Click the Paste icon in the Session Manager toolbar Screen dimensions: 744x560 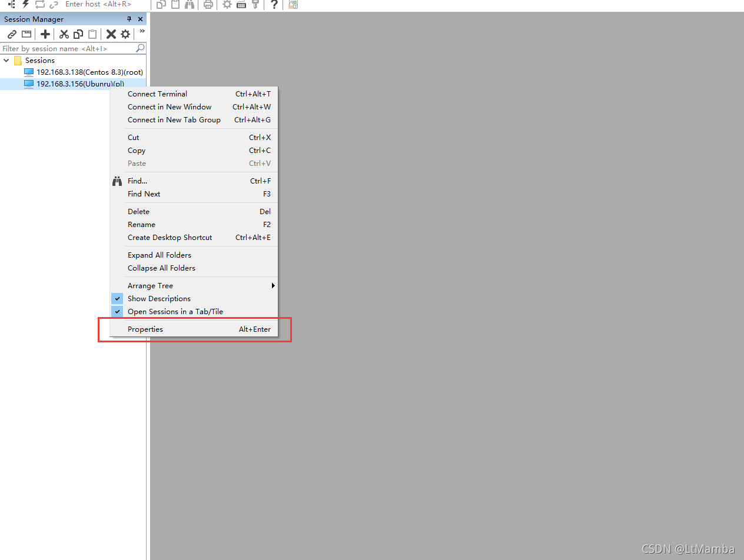(x=92, y=34)
